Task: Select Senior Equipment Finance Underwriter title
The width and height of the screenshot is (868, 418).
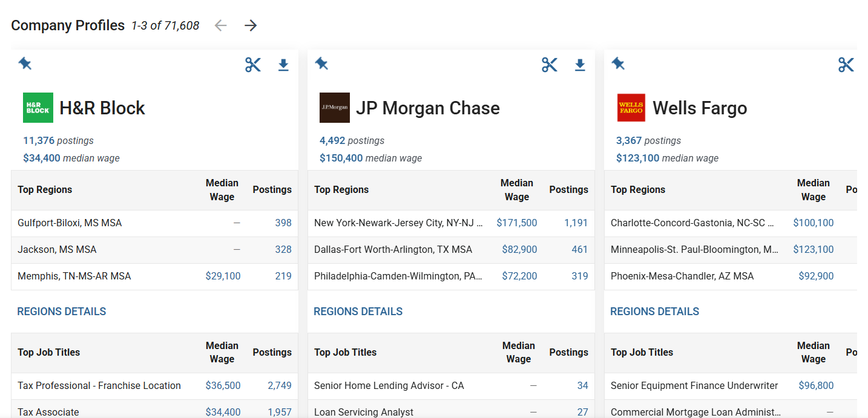Action: coord(695,386)
